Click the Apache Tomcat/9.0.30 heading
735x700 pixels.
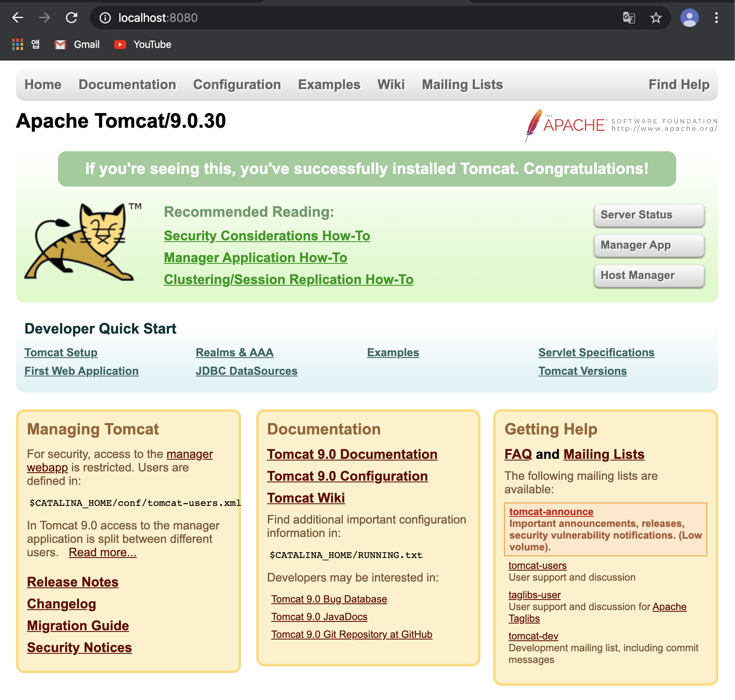click(x=121, y=121)
